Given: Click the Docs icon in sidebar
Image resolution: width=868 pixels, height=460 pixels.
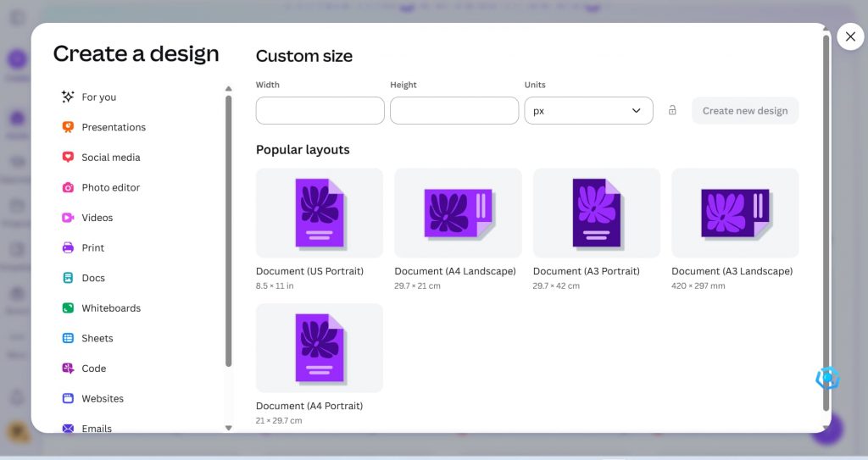Looking at the screenshot, I should [68, 278].
